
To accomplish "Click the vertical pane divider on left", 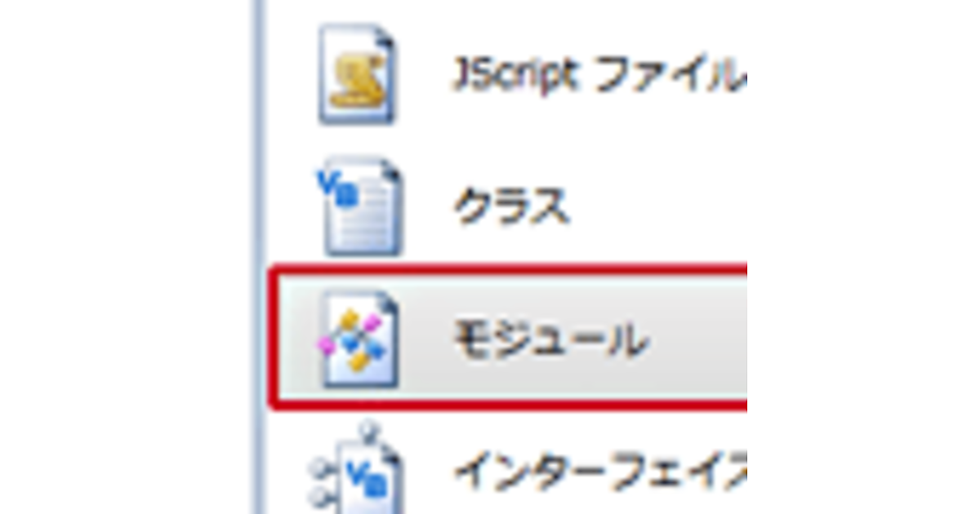I will (259, 257).
